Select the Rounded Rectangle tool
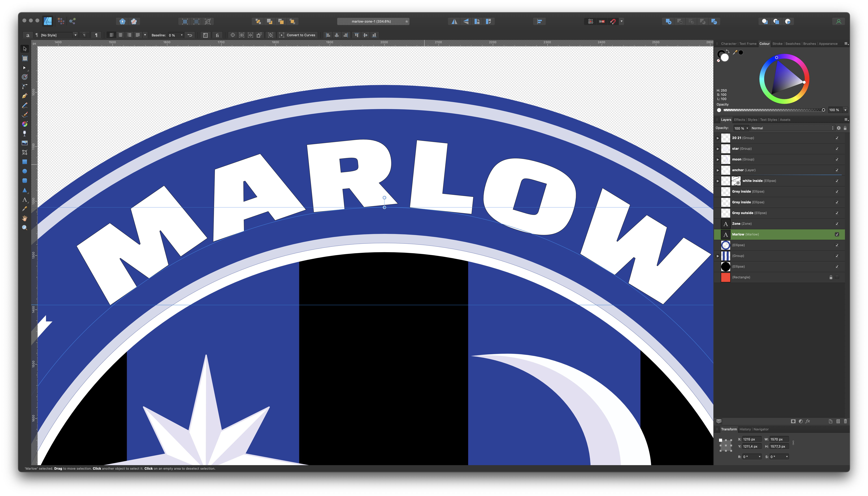 25,181
